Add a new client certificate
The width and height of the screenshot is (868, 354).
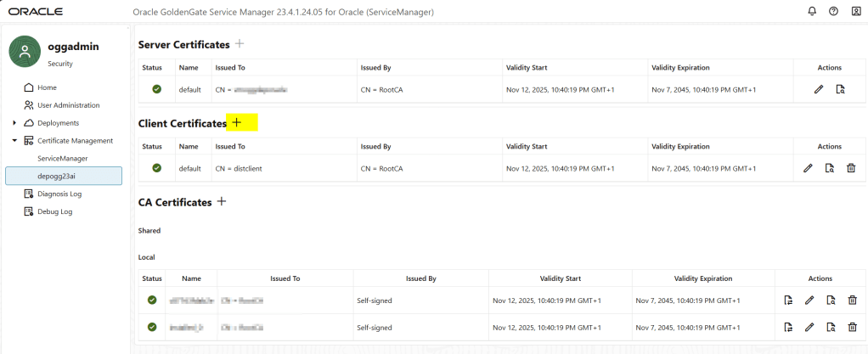(x=237, y=123)
